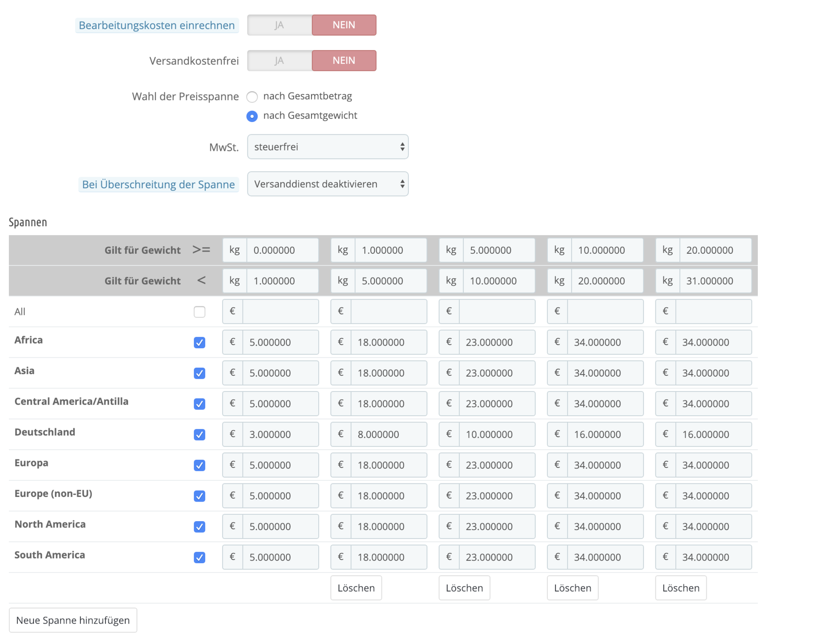Set Bearbeitungskosten einrechnen to JA
Image resolution: width=816 pixels, height=644 pixels.
pyautogui.click(x=279, y=25)
